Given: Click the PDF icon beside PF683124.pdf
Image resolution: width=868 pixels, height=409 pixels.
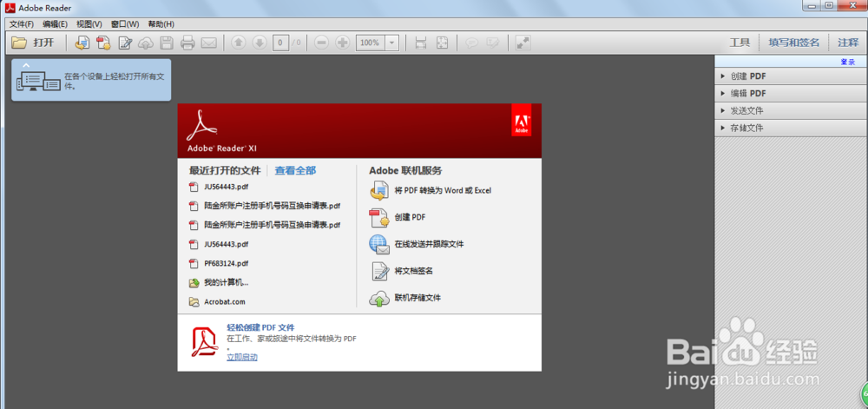Looking at the screenshot, I should [x=194, y=263].
